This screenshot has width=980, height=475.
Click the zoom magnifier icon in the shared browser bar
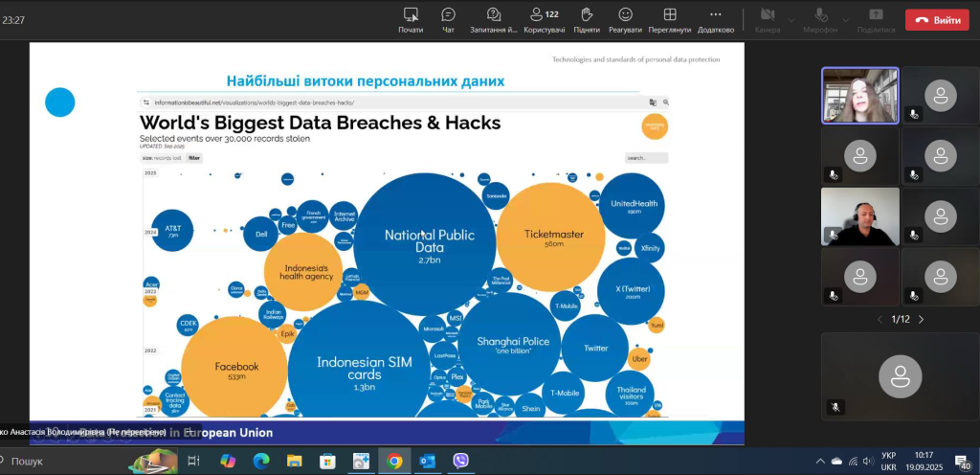coord(666,102)
